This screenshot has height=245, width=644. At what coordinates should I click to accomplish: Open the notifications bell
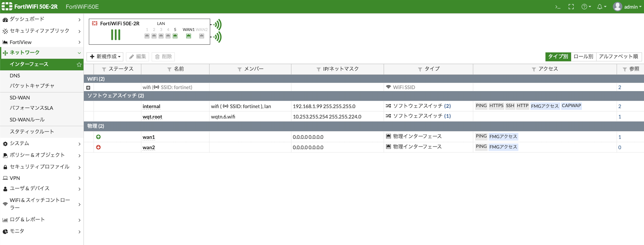click(600, 7)
